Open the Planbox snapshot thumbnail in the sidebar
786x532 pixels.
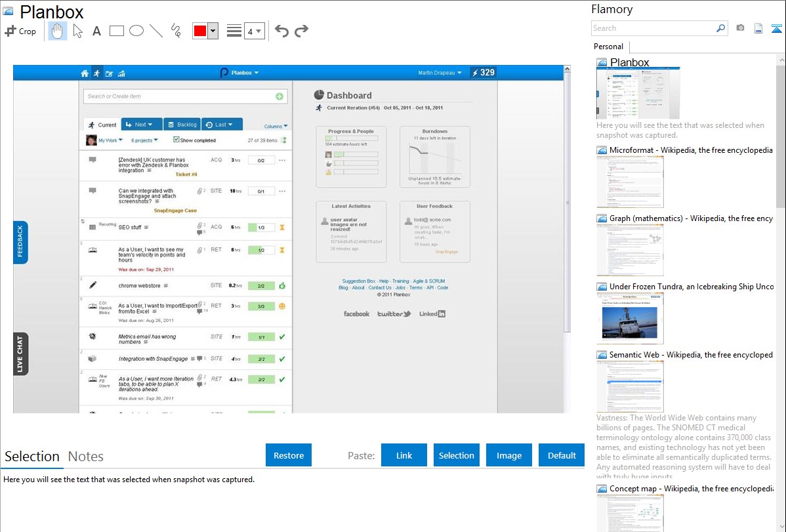638,94
